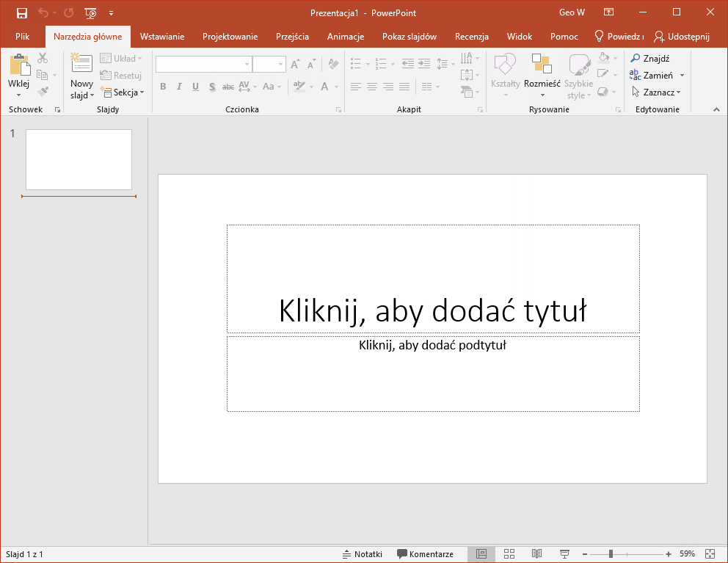Click Znajdź (Find) magnifier button
Viewport: 728px width, 563px height.
649,59
